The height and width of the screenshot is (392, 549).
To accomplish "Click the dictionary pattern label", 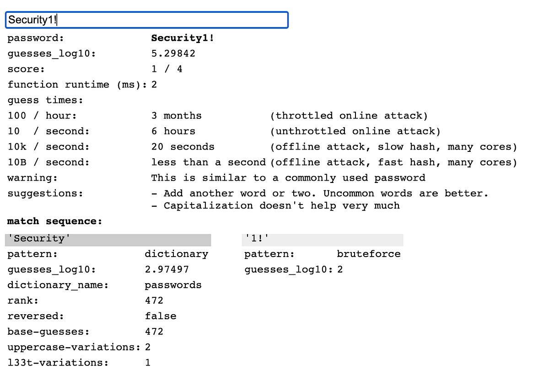I will 177,254.
